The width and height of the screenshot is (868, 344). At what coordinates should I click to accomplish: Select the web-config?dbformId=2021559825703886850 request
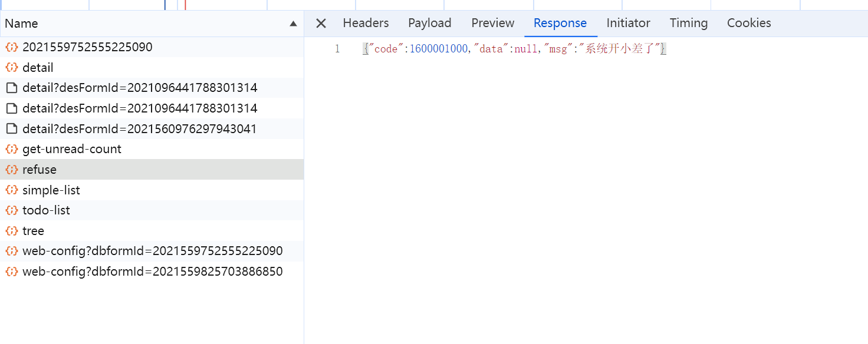(x=152, y=272)
